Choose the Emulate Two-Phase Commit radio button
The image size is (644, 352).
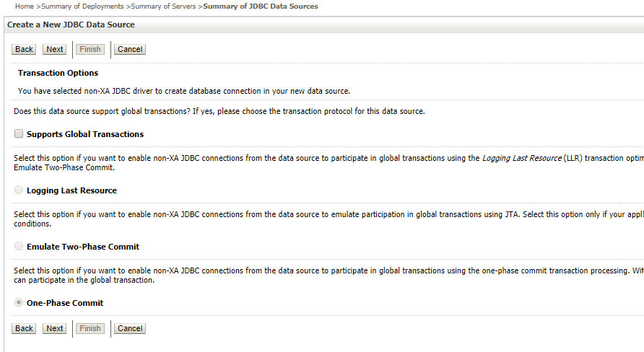[19, 247]
